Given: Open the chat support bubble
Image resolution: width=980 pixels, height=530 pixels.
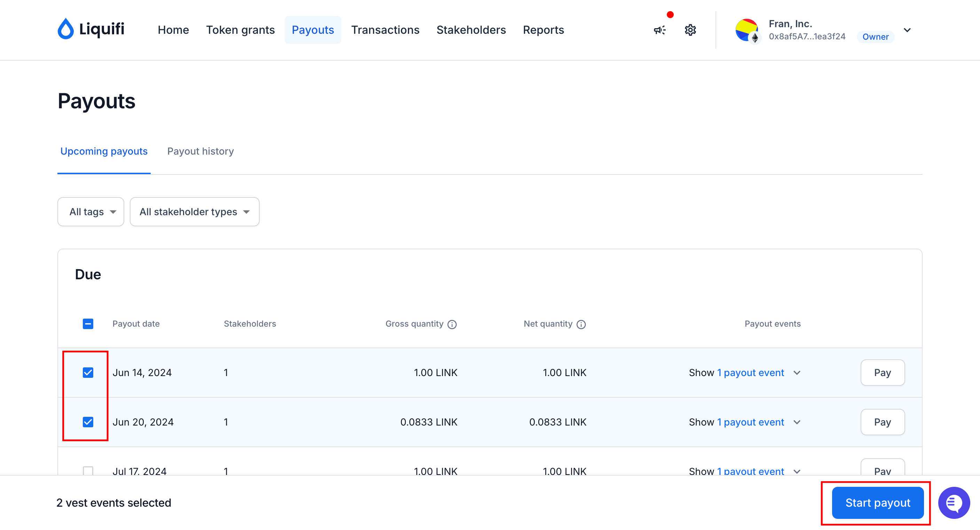Looking at the screenshot, I should pyautogui.click(x=954, y=502).
